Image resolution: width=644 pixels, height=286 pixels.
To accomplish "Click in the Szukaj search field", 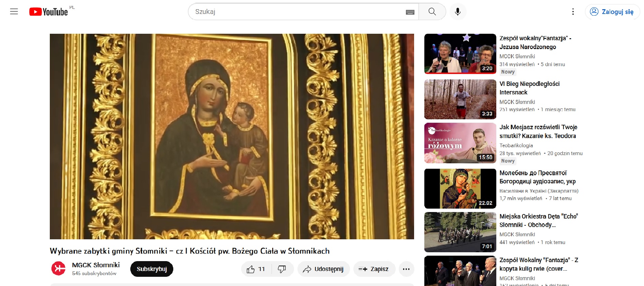I will (x=297, y=12).
